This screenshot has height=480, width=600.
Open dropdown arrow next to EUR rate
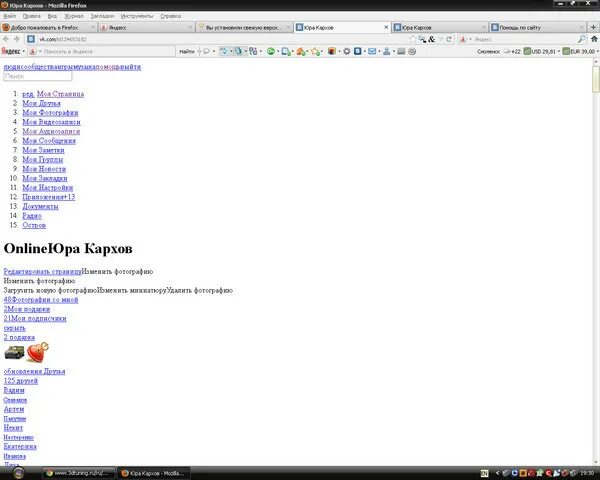coord(597,51)
